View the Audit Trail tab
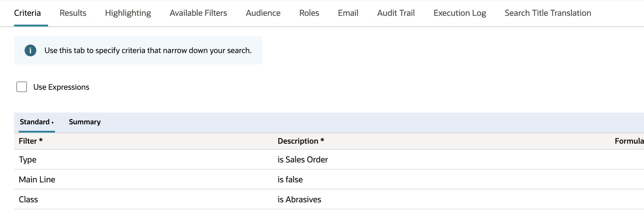This screenshot has width=644, height=217. pyautogui.click(x=396, y=13)
